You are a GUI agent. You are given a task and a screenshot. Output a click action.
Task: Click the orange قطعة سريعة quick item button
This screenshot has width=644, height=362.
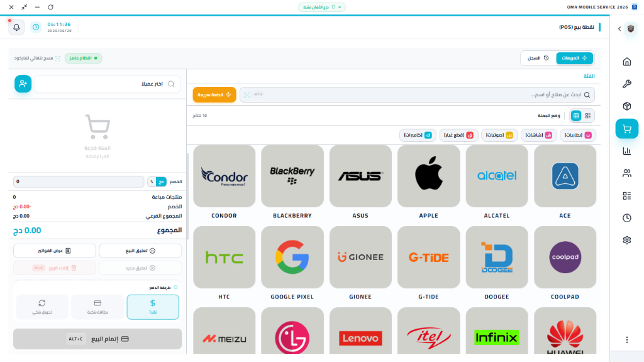tap(214, 94)
